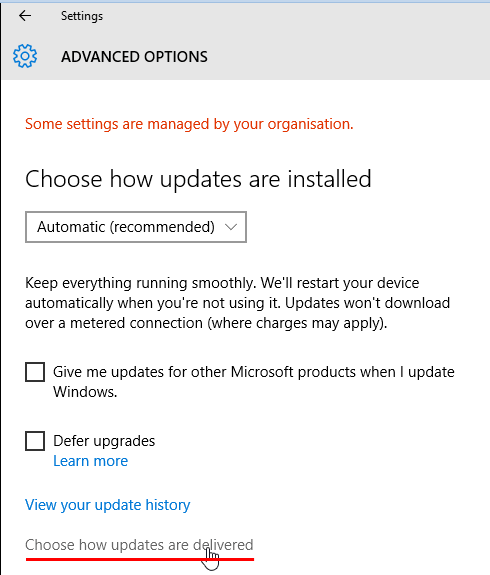Open the Automatic (recommended) update dropdown
The height and width of the screenshot is (575, 490).
[x=136, y=227]
